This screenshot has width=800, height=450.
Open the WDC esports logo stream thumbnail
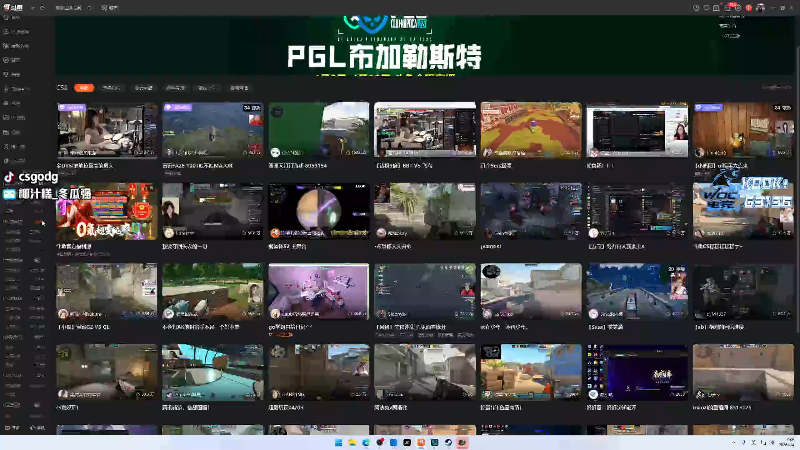pyautogui.click(x=743, y=211)
